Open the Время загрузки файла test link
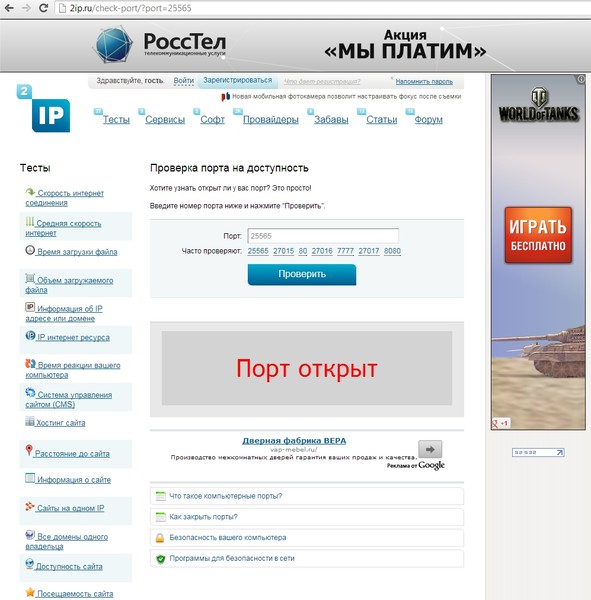591x600 pixels. (x=77, y=252)
